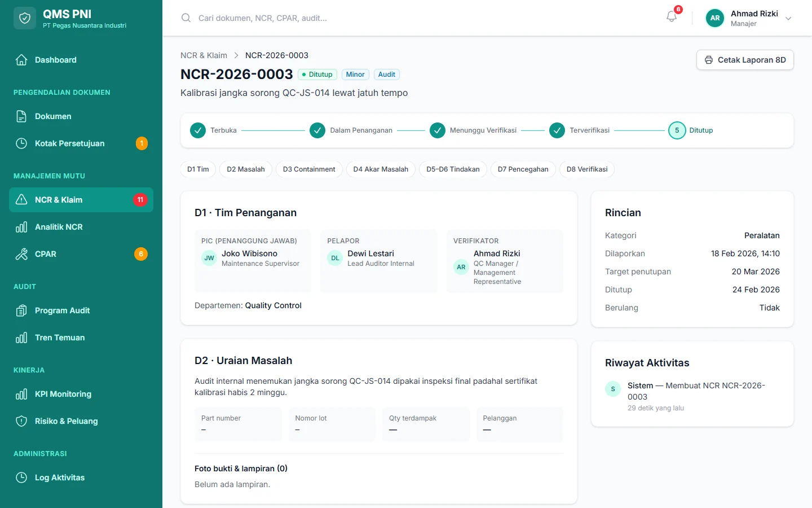Click the Dokumen file icon
Image resolution: width=812 pixels, height=508 pixels.
tap(21, 116)
